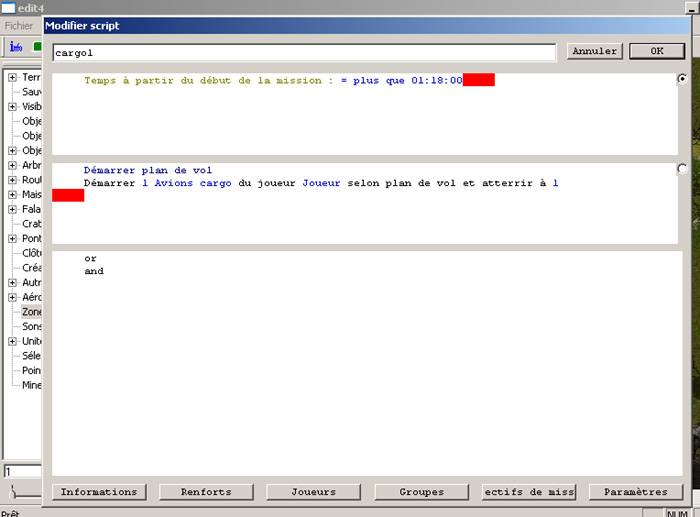The image size is (700, 517).
Task: Open the Joueurs section
Action: point(313,492)
